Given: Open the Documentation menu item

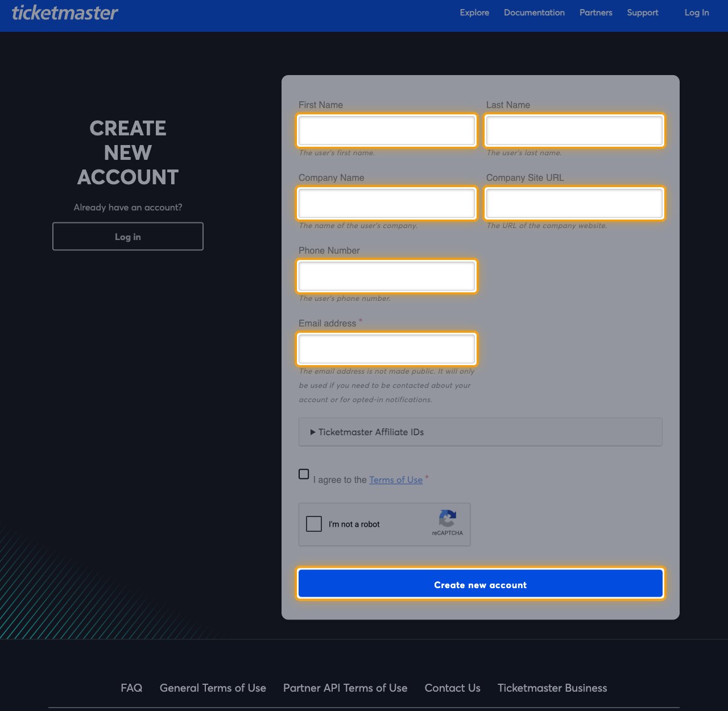Looking at the screenshot, I should pyautogui.click(x=534, y=13).
